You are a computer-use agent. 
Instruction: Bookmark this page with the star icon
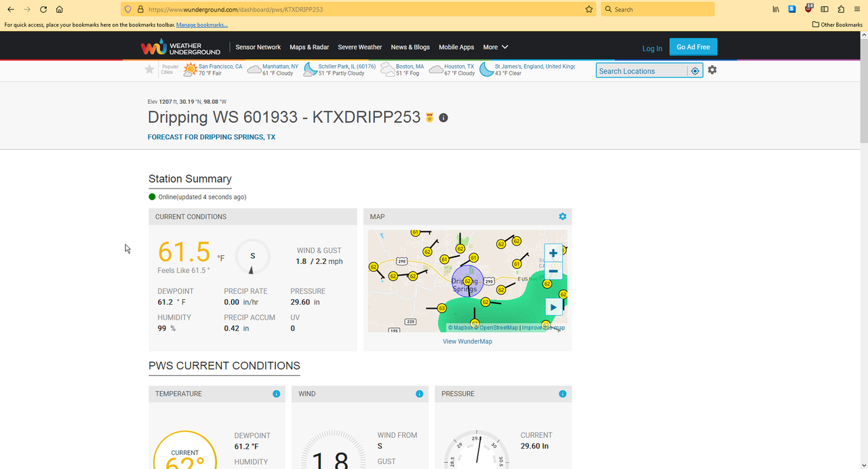point(589,10)
